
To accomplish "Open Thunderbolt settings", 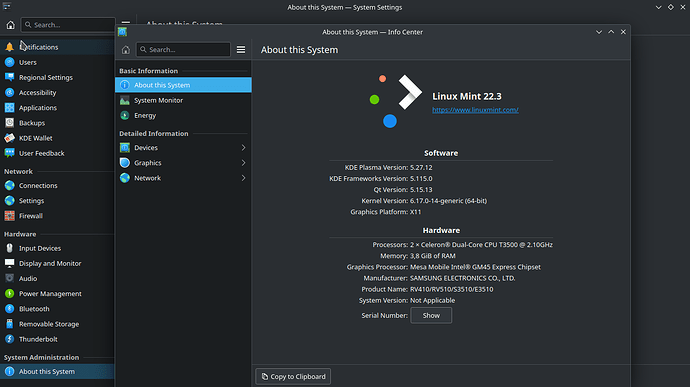I will (x=57, y=339).
